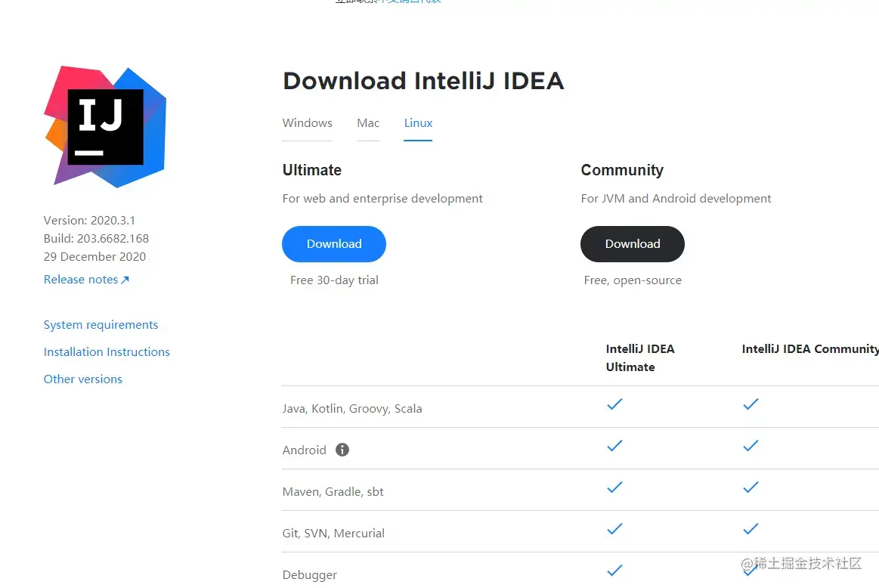Screen dimensions: 879x588
Task: Click Ultimate checkmark in Git, SVN row
Action: (x=614, y=528)
